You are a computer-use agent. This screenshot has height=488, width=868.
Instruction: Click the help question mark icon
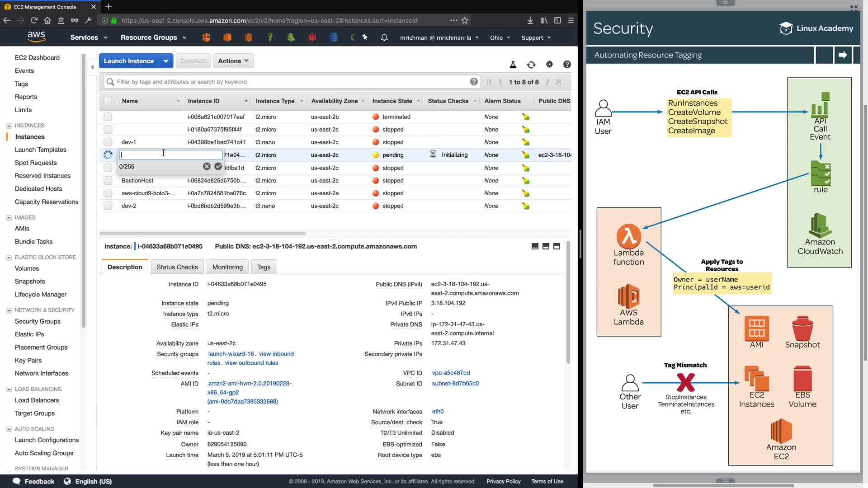tap(567, 65)
